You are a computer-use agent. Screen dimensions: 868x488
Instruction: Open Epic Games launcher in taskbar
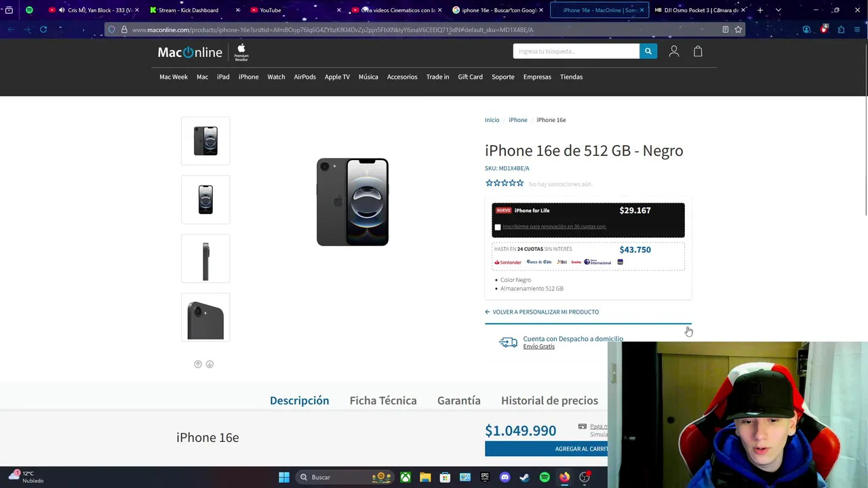coord(485,477)
